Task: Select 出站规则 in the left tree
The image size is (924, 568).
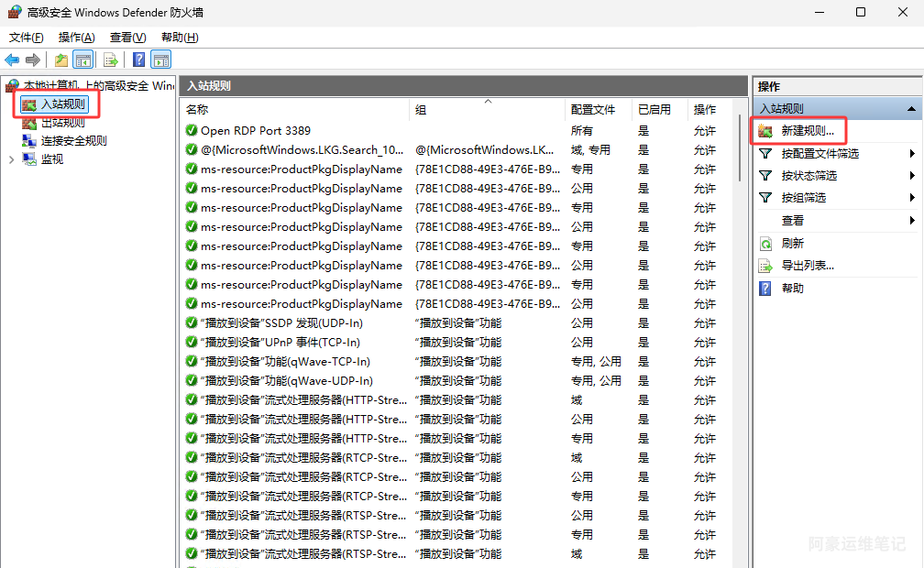Action: point(62,123)
